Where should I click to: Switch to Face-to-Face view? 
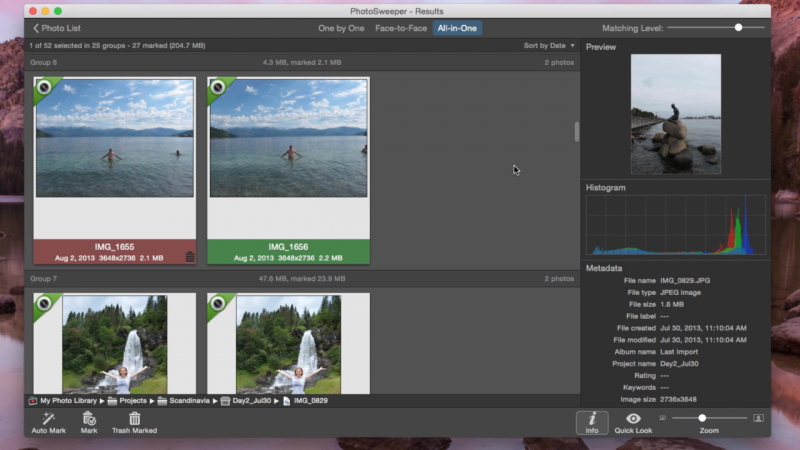click(x=401, y=28)
